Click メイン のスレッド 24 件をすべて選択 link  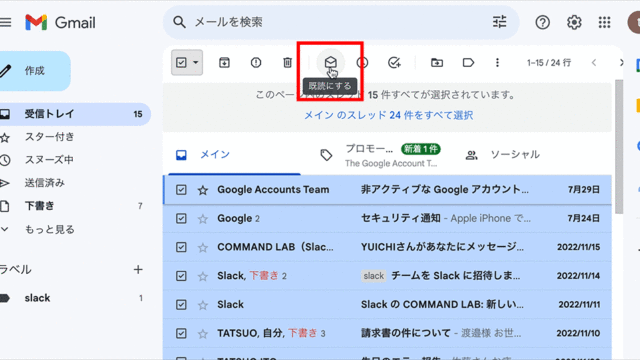click(x=389, y=115)
